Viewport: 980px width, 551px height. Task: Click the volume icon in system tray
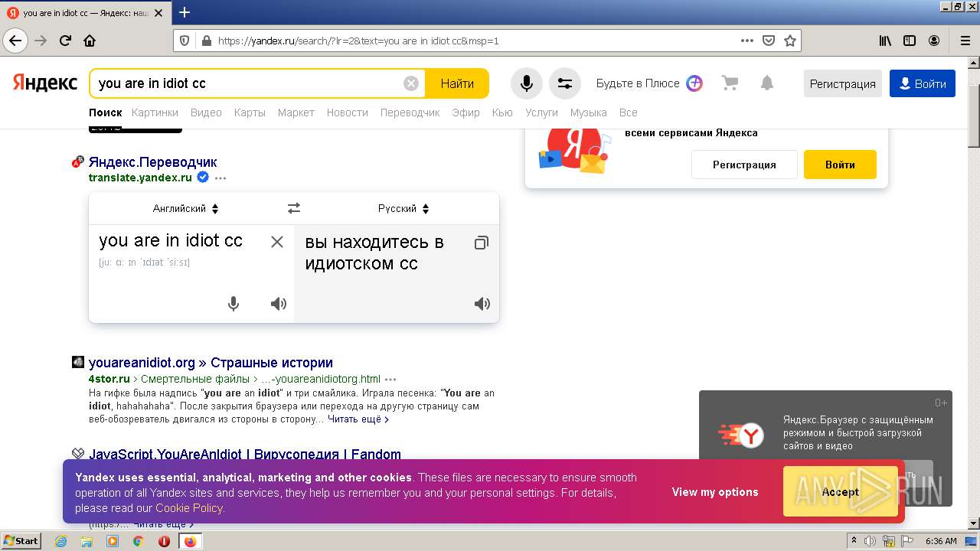coord(871,541)
